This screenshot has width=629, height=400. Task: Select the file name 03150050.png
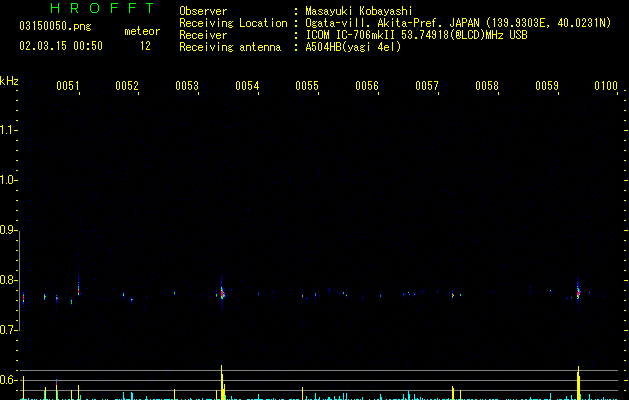55,26
